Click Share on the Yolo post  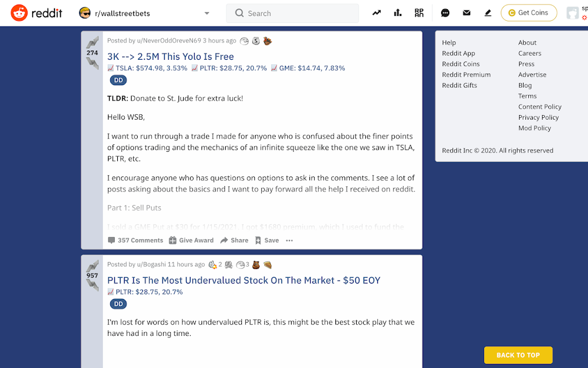point(234,240)
